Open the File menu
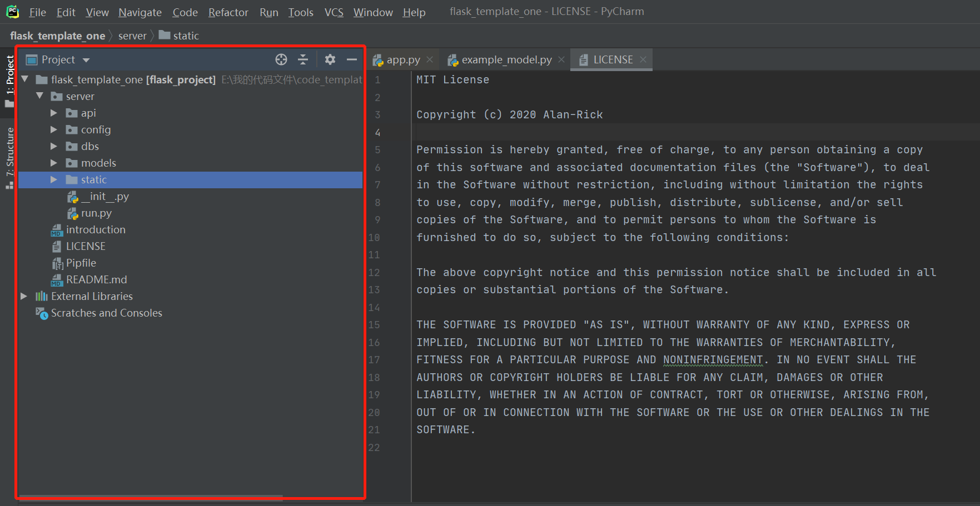This screenshot has height=506, width=980. click(x=37, y=12)
